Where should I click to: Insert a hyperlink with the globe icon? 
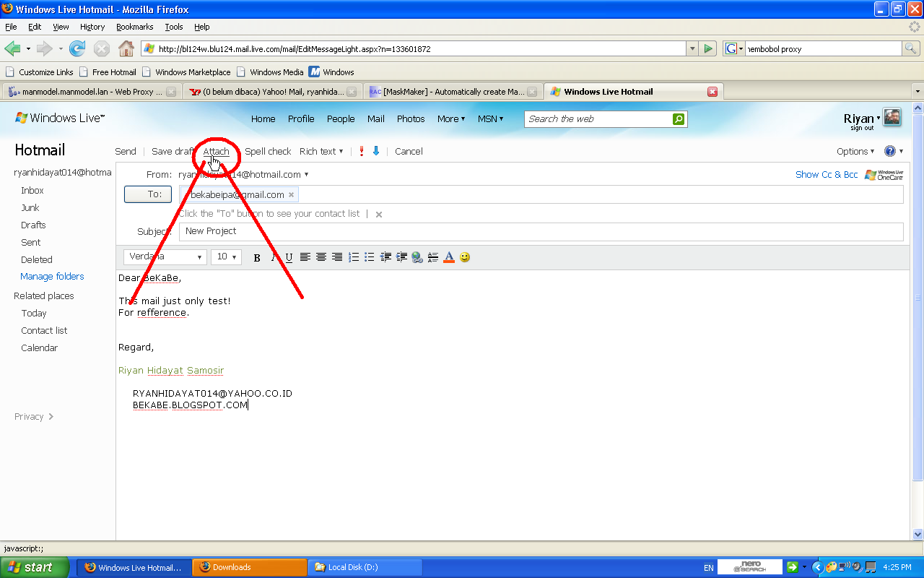pos(417,257)
